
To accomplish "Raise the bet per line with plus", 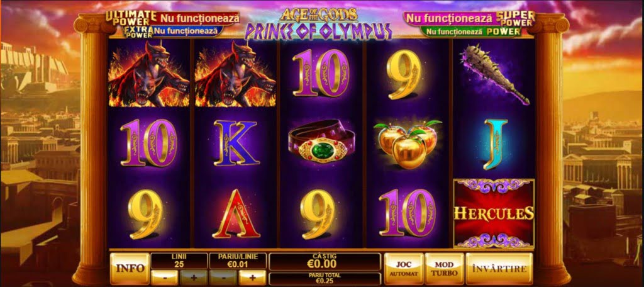I will [x=252, y=278].
